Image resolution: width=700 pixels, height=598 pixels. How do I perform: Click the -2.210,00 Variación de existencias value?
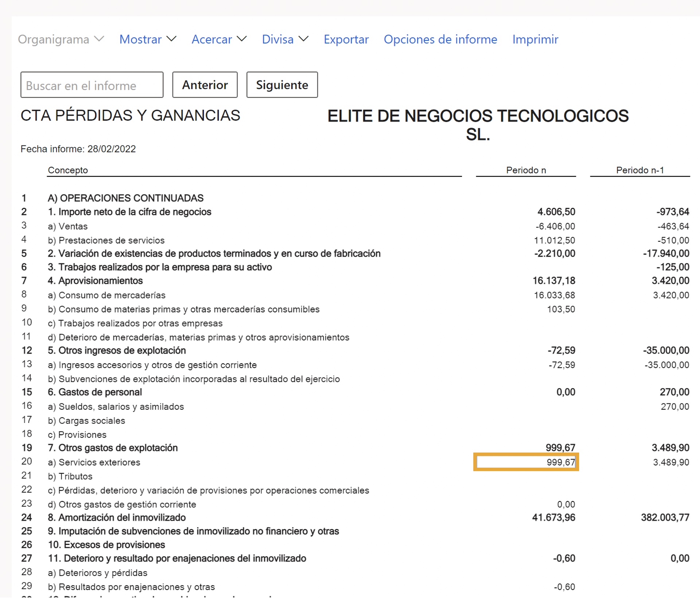(x=555, y=254)
